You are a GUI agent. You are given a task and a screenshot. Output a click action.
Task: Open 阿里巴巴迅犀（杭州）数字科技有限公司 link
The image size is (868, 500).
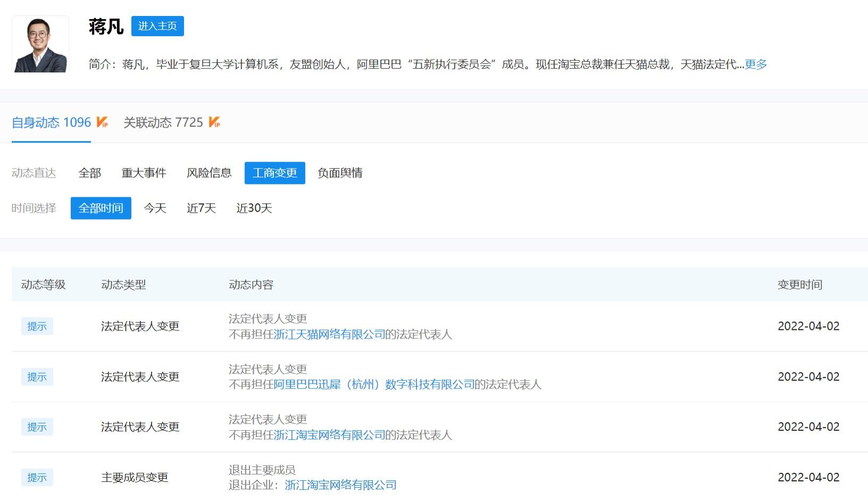click(374, 385)
